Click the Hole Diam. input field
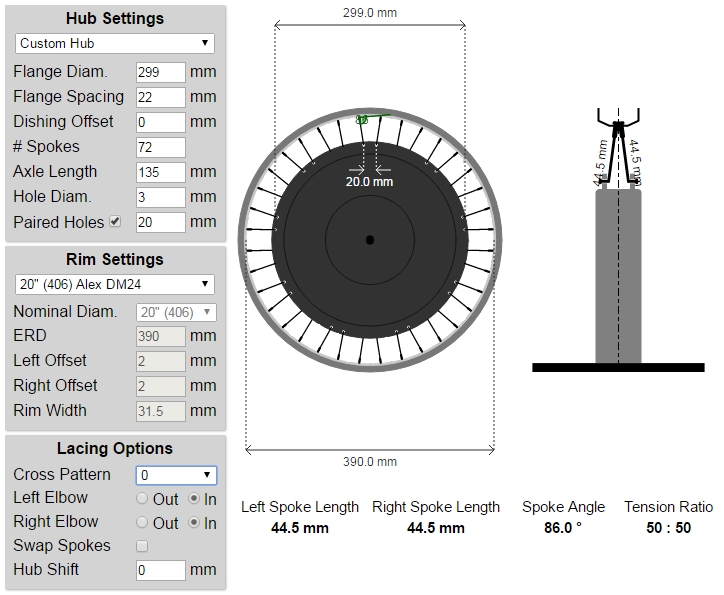Screen dimensions: 724x595 point(160,197)
